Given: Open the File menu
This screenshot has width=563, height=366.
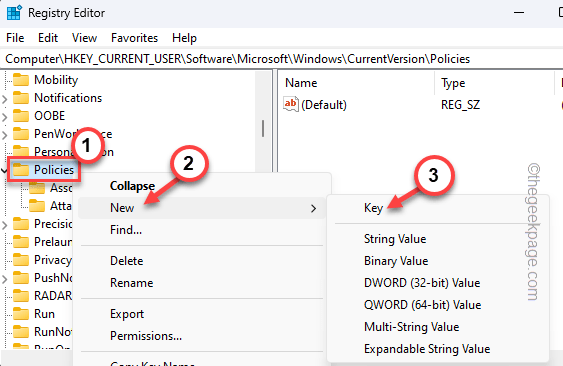Looking at the screenshot, I should click(15, 38).
